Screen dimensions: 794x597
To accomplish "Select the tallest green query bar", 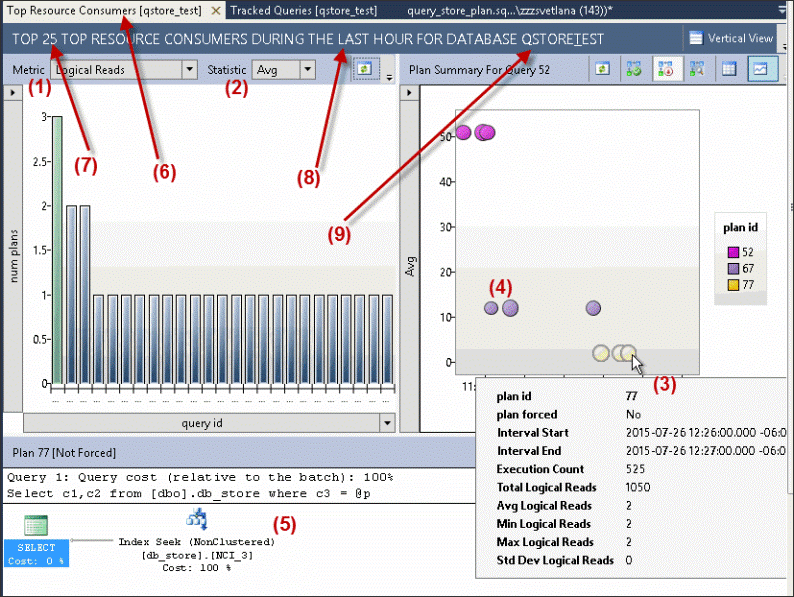I will (58, 250).
